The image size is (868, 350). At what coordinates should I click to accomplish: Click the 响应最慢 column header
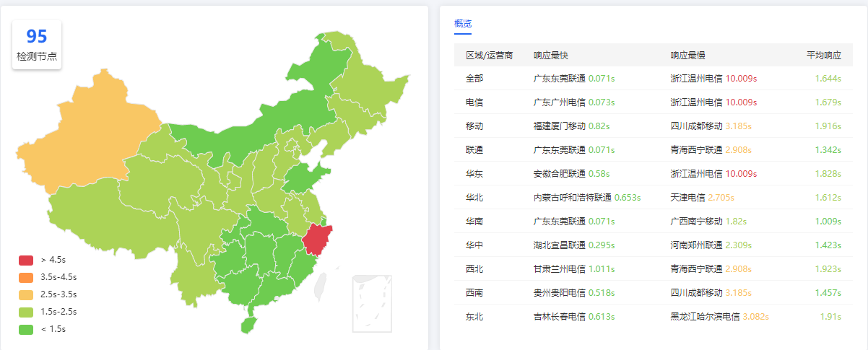pos(687,55)
